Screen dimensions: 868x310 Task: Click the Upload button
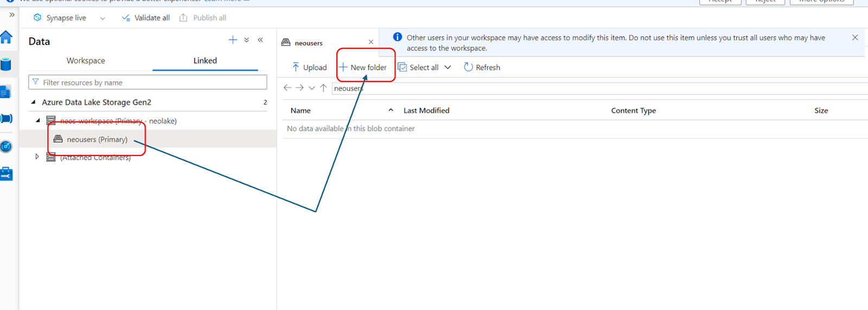pos(309,67)
